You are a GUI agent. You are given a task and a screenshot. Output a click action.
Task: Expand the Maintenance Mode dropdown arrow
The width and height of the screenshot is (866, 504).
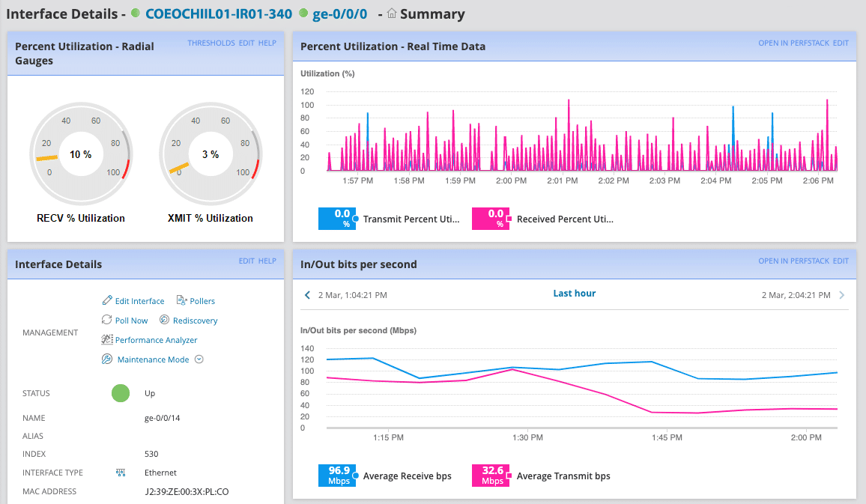[x=199, y=359]
